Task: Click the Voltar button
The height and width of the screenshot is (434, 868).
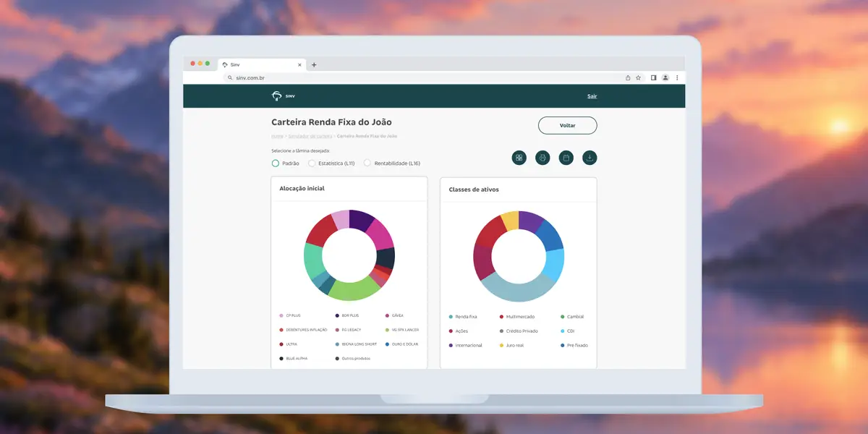Action: tap(568, 125)
